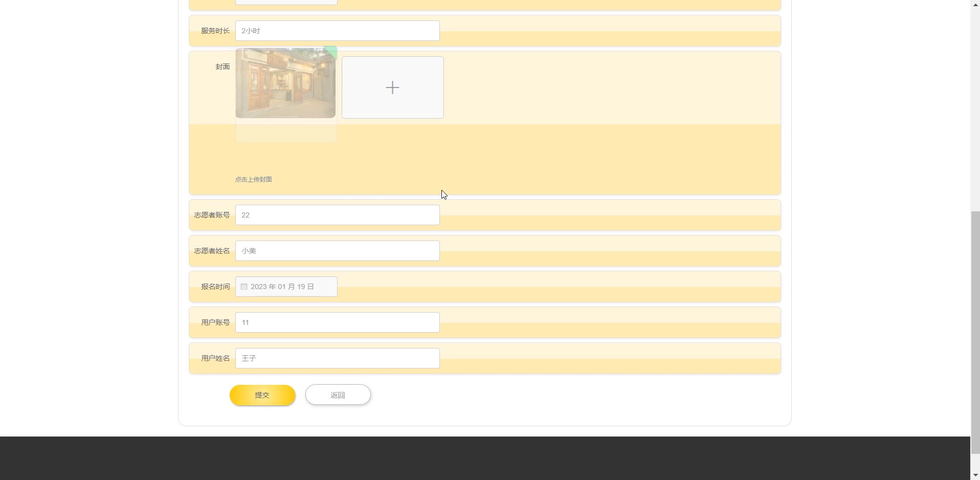Image resolution: width=980 pixels, height=480 pixels.
Task: Click the 报名时间 field label
Action: click(x=215, y=287)
